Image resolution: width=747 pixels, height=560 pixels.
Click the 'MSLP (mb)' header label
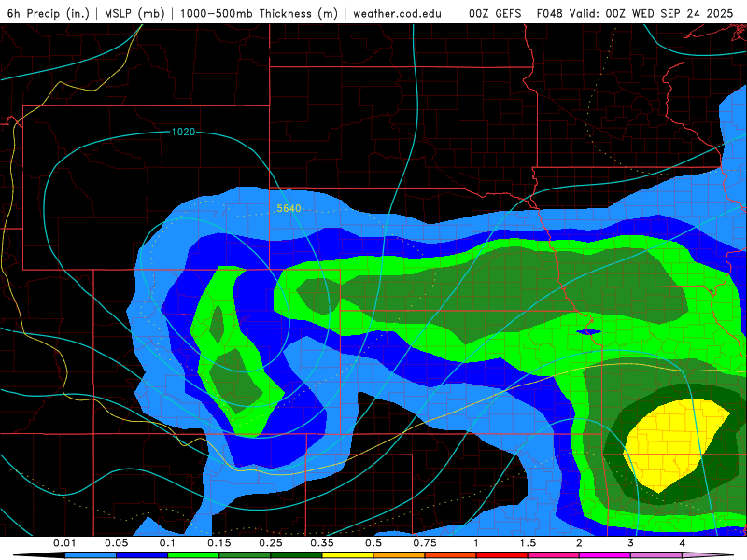click(x=134, y=13)
